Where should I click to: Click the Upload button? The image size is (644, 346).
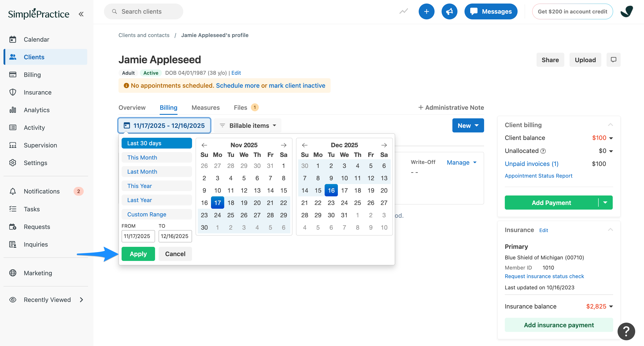click(585, 60)
